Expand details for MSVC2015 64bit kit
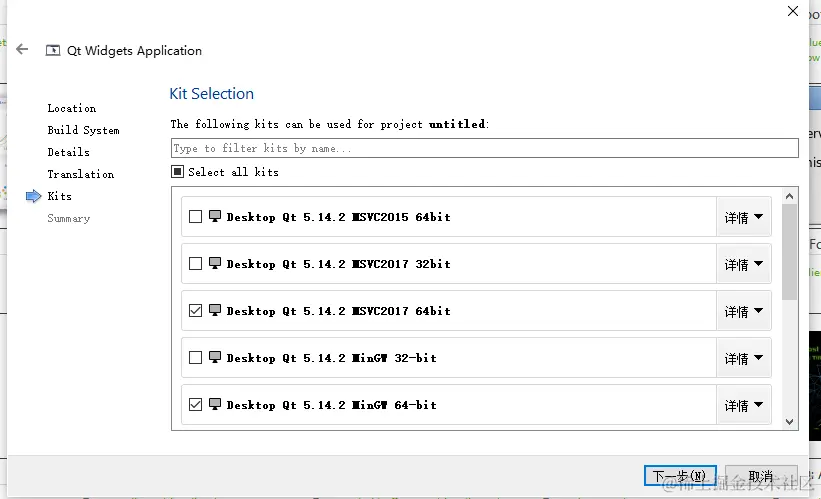This screenshot has height=499, width=821. point(743,217)
